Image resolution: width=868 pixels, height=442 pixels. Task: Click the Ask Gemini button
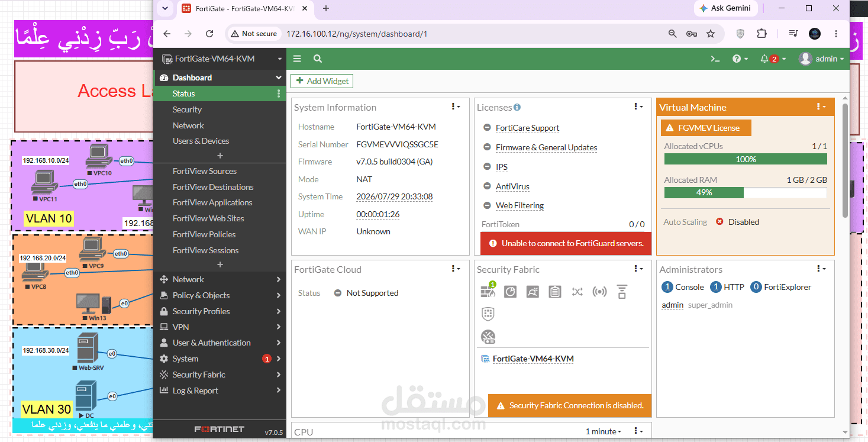(x=725, y=8)
